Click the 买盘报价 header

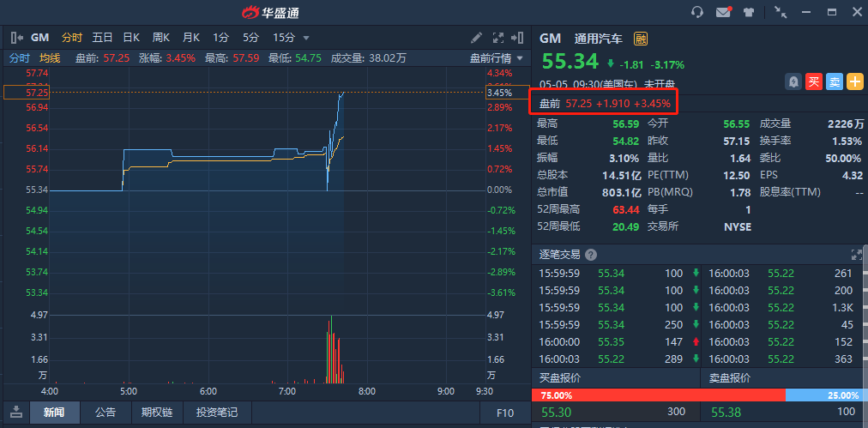pos(560,379)
